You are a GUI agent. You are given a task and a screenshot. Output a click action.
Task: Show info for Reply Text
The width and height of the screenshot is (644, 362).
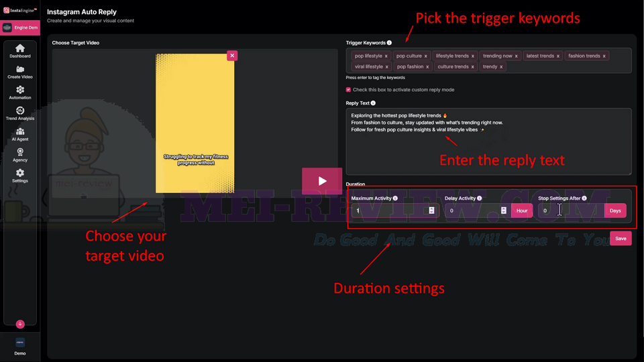(373, 103)
